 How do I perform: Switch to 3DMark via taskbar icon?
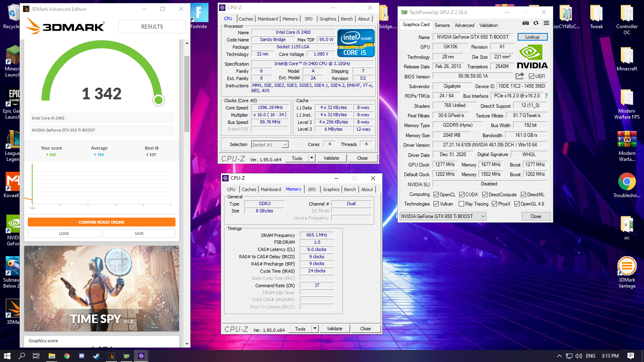coord(111,356)
